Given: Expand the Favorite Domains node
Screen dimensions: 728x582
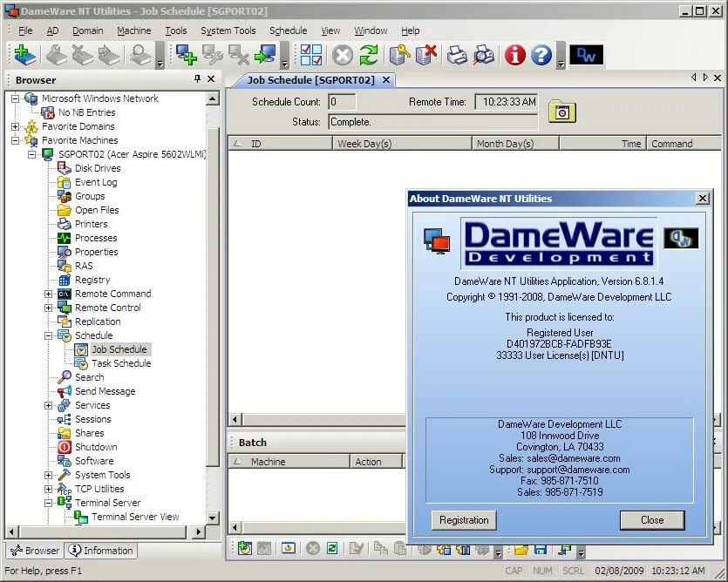Looking at the screenshot, I should point(16,126).
